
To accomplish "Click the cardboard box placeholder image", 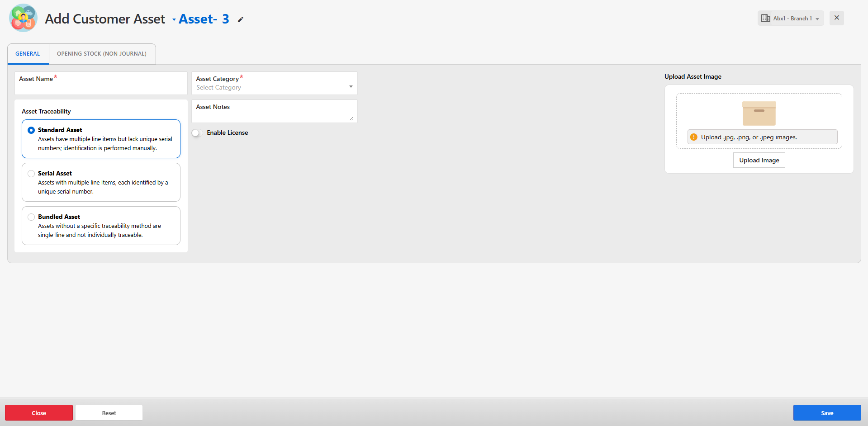I will click(x=759, y=114).
